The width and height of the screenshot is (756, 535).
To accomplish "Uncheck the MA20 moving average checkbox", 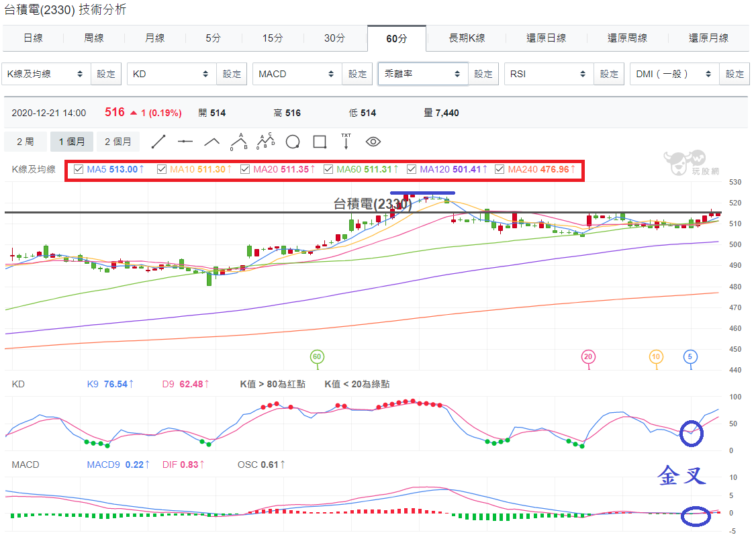I will (x=245, y=169).
